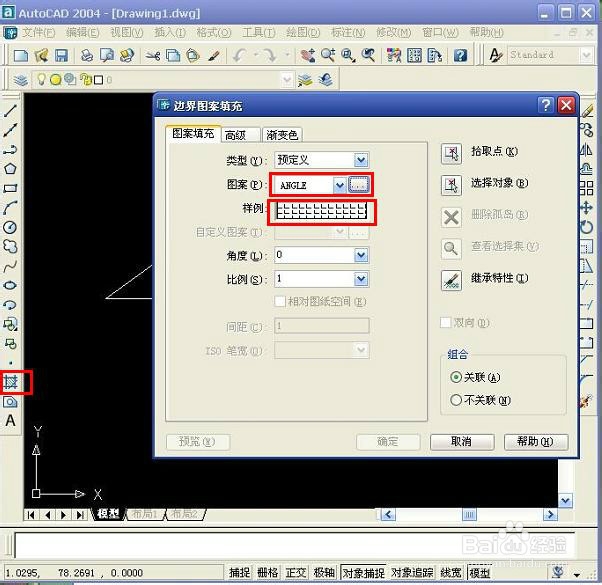The width and height of the screenshot is (602, 585).
Task: Click the Open file icon
Action: coord(41,56)
